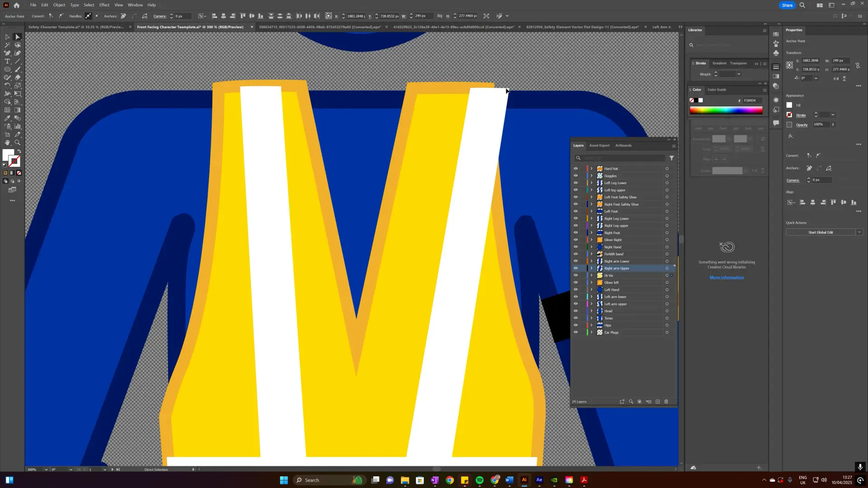Select the Zoom tool in toolbar
This screenshot has width=868, height=488.
point(18,143)
